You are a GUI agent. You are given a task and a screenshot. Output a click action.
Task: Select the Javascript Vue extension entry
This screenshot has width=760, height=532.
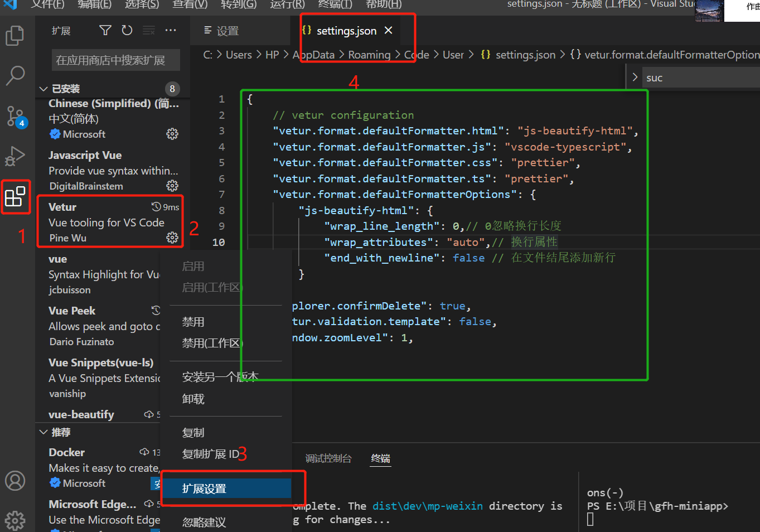[113, 170]
